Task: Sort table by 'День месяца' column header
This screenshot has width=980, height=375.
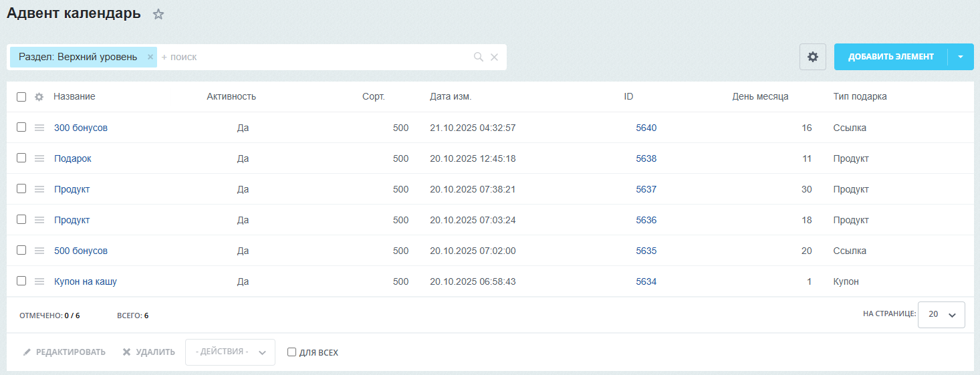Action: click(x=760, y=96)
